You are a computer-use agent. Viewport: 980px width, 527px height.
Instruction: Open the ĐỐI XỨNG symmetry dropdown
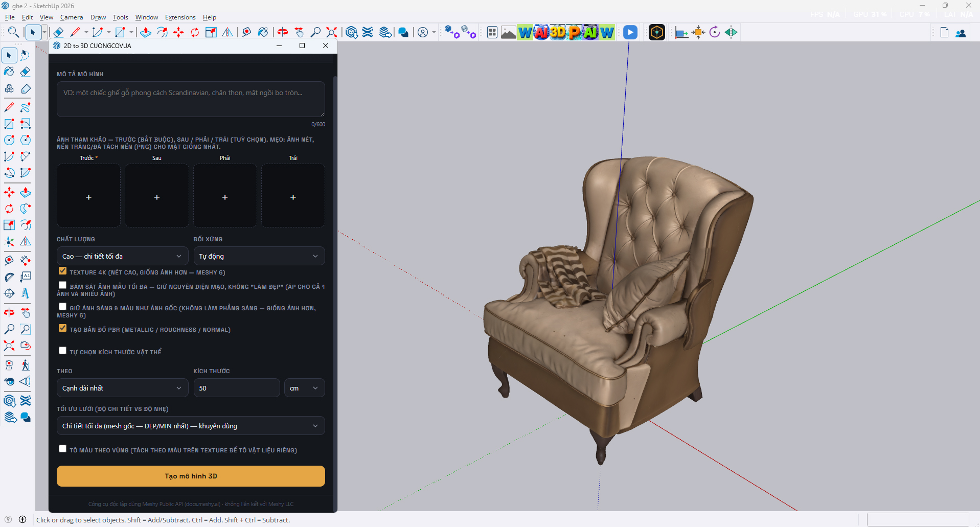259,256
